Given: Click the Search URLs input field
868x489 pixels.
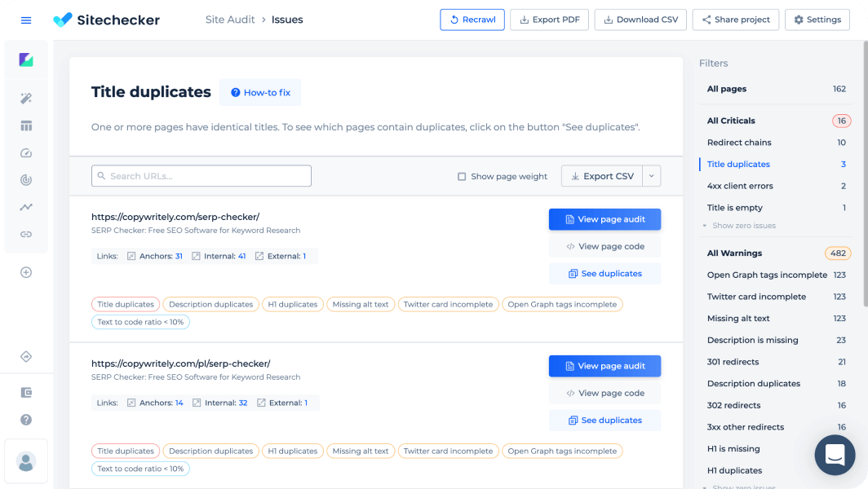Looking at the screenshot, I should 201,176.
